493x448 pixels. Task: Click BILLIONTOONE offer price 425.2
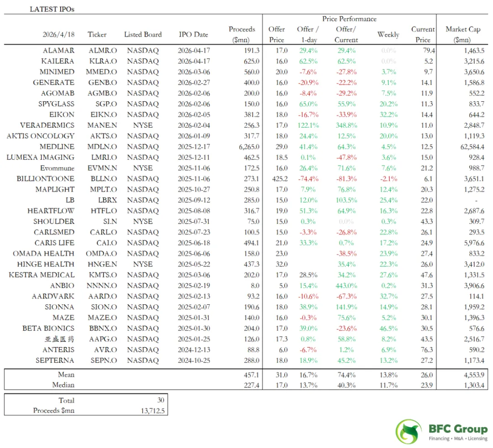pos(280,179)
